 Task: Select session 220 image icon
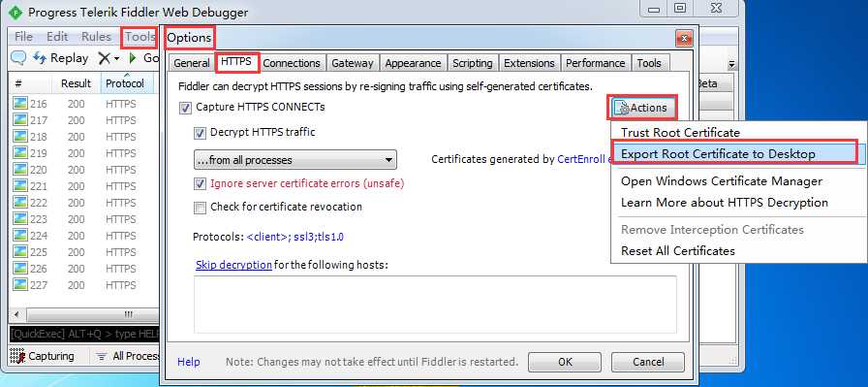[x=20, y=170]
